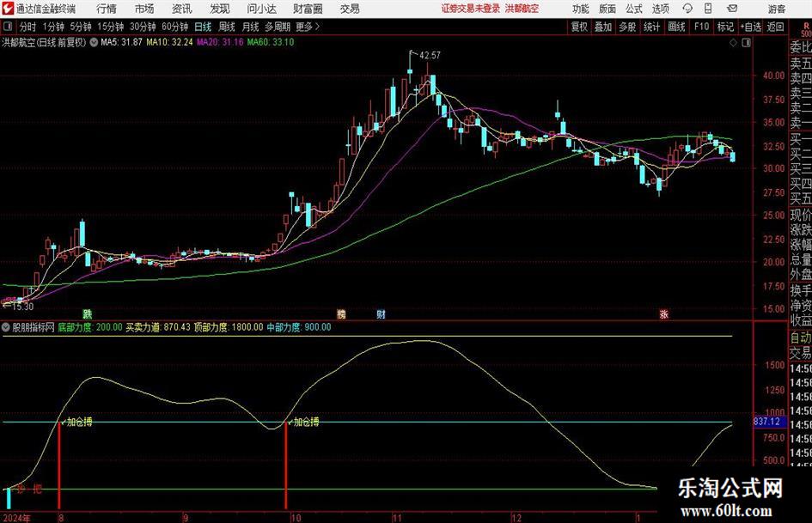Click the 财 event marker below chart

[382, 313]
